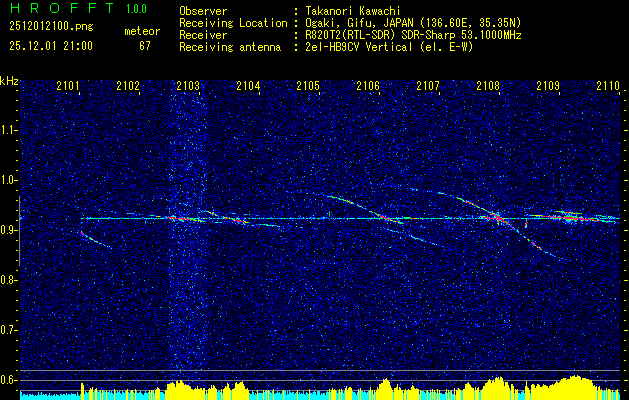Screen dimensions: 629x400
Task: Click the HROFFT 1.0.0 title text
Action: [x=78, y=8]
